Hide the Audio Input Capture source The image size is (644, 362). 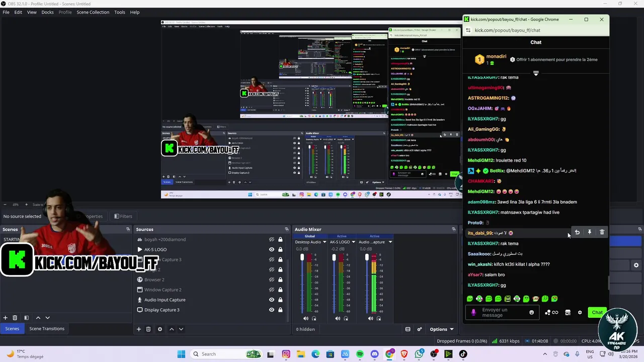tap(272, 300)
